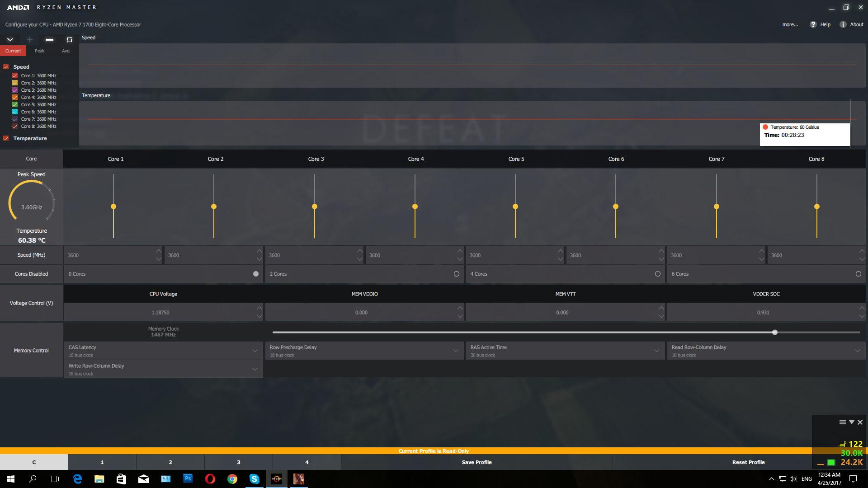The width and height of the screenshot is (868, 488).
Task: Open Google Chrome from the taskbar
Action: (232, 479)
